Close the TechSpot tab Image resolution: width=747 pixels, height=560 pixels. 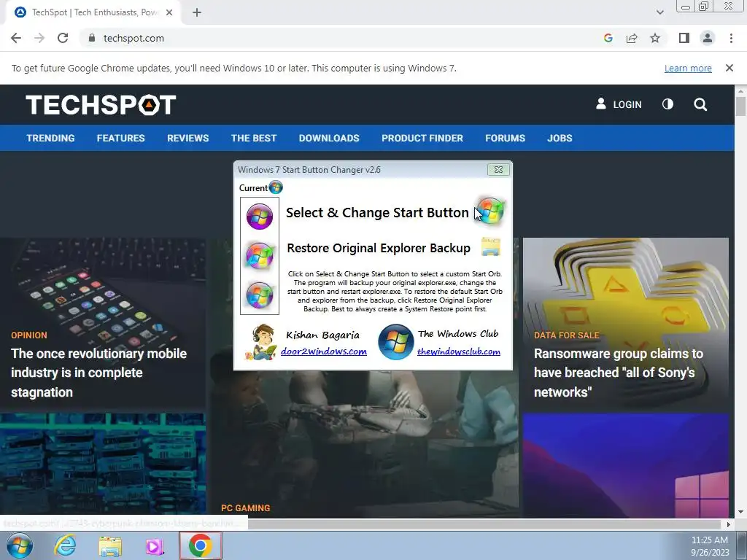click(x=169, y=13)
